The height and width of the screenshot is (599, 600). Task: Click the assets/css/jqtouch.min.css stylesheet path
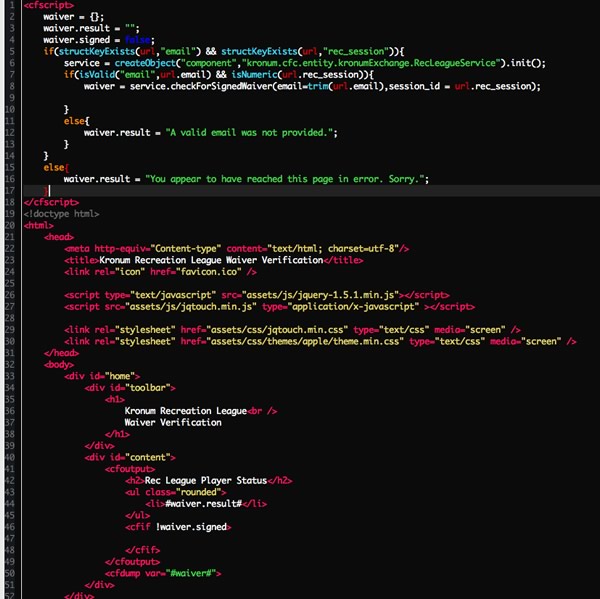(277, 330)
